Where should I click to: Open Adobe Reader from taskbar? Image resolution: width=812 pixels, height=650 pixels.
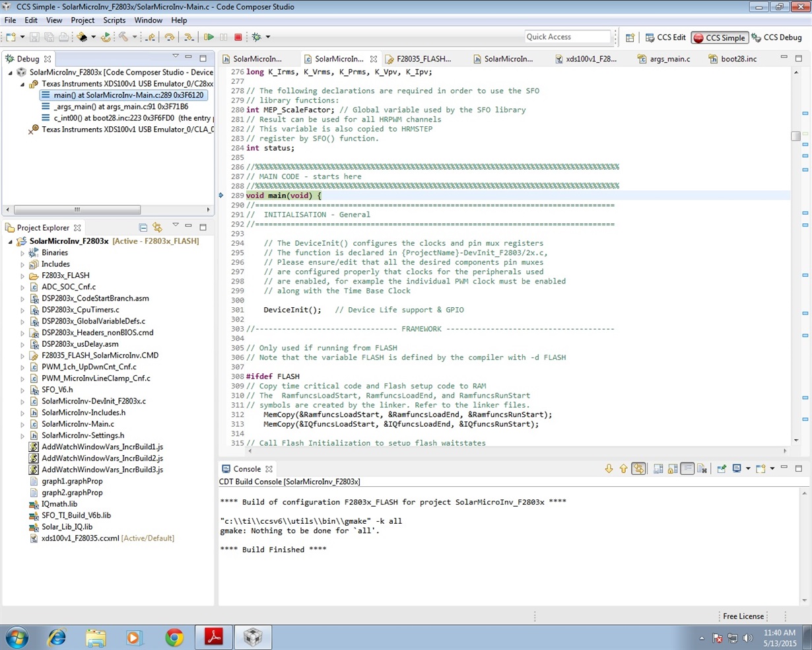click(x=213, y=637)
